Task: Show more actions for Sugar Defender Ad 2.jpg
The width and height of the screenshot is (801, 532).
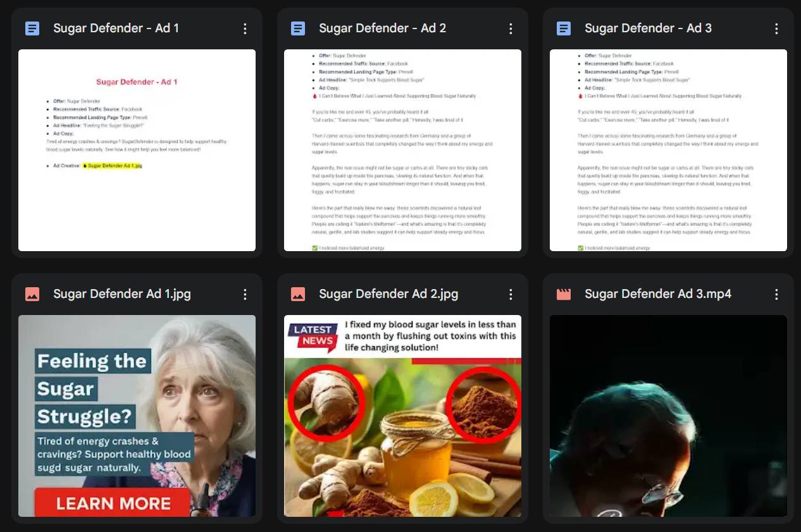Action: [x=511, y=294]
